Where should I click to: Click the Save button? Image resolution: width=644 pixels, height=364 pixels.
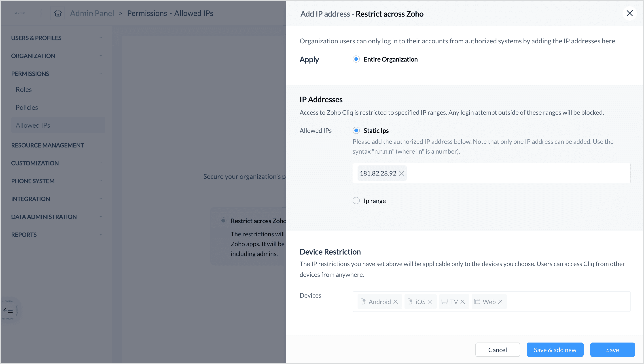click(x=612, y=350)
